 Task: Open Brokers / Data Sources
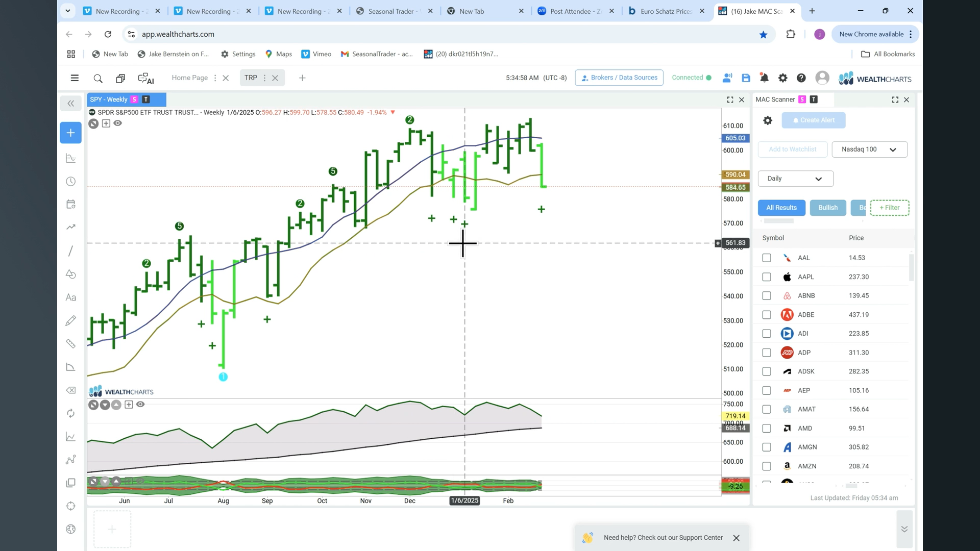[x=619, y=78]
